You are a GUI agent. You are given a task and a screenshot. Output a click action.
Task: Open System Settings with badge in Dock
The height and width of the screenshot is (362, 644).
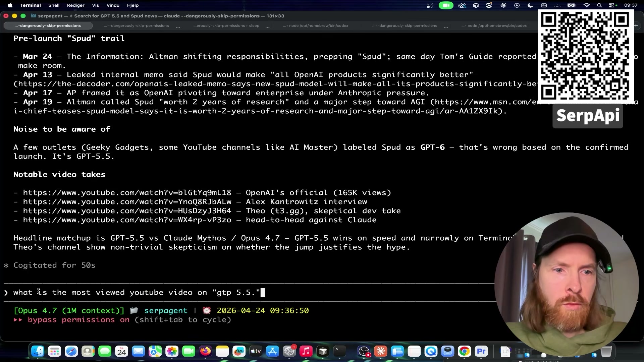(x=289, y=351)
